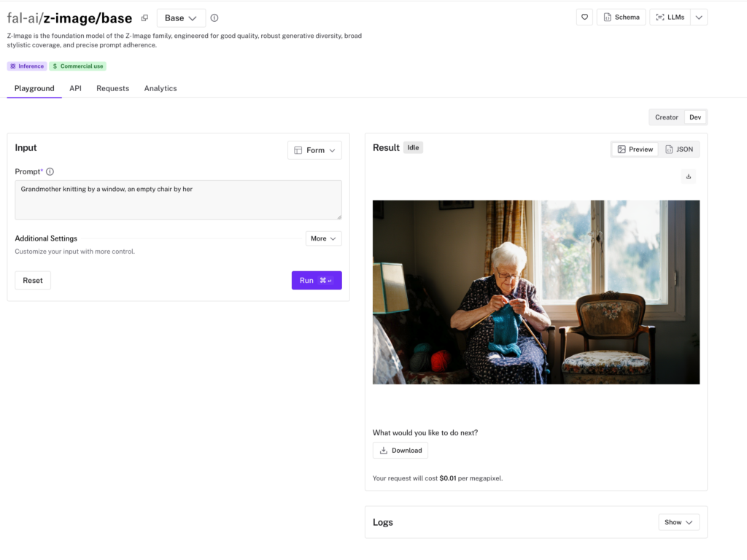Switch to Dev mode
747x560 pixels.
click(x=695, y=117)
